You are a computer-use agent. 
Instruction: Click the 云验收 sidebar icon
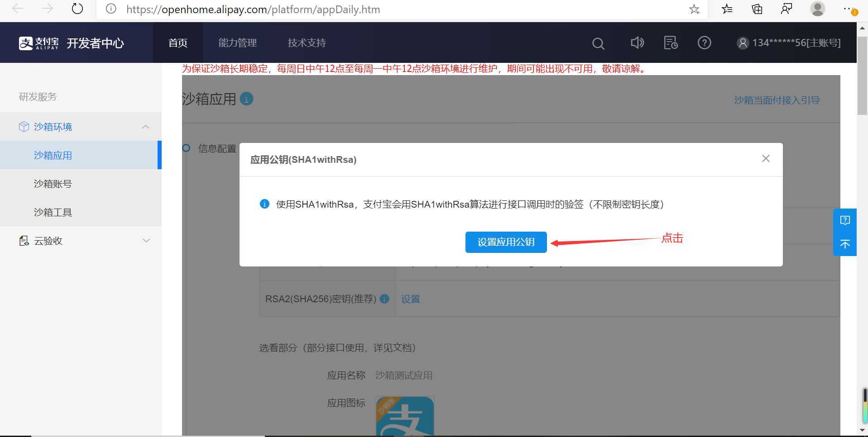click(24, 240)
